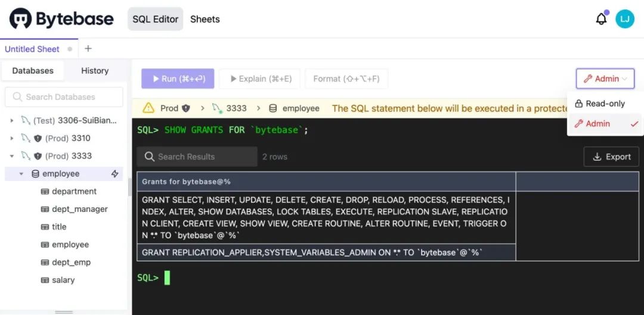Select Admin mode option in dropdown
The height and width of the screenshot is (315, 644).
click(x=605, y=123)
